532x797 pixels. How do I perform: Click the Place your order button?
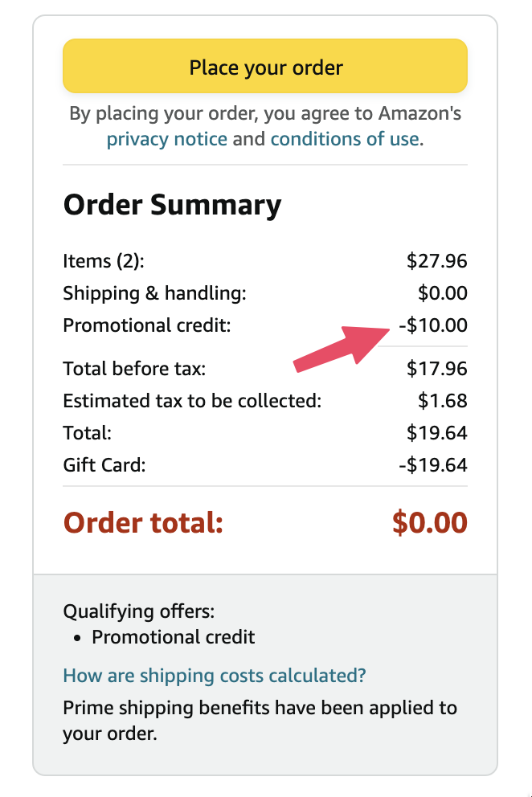[265, 66]
